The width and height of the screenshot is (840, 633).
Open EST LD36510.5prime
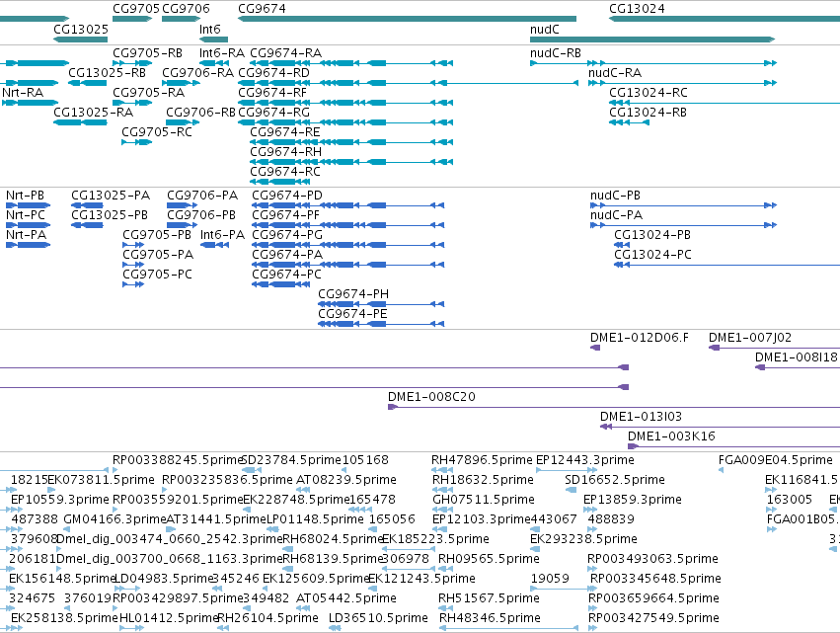(x=378, y=619)
